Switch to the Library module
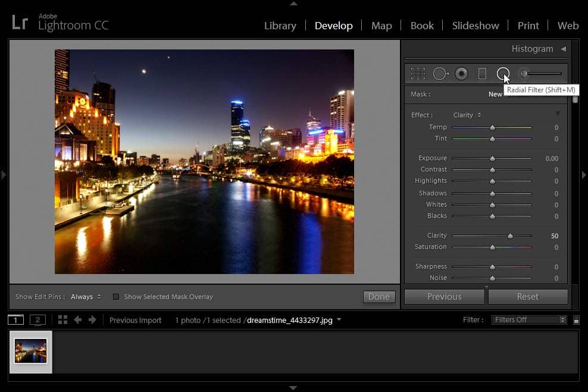The image size is (588, 392). click(x=280, y=26)
